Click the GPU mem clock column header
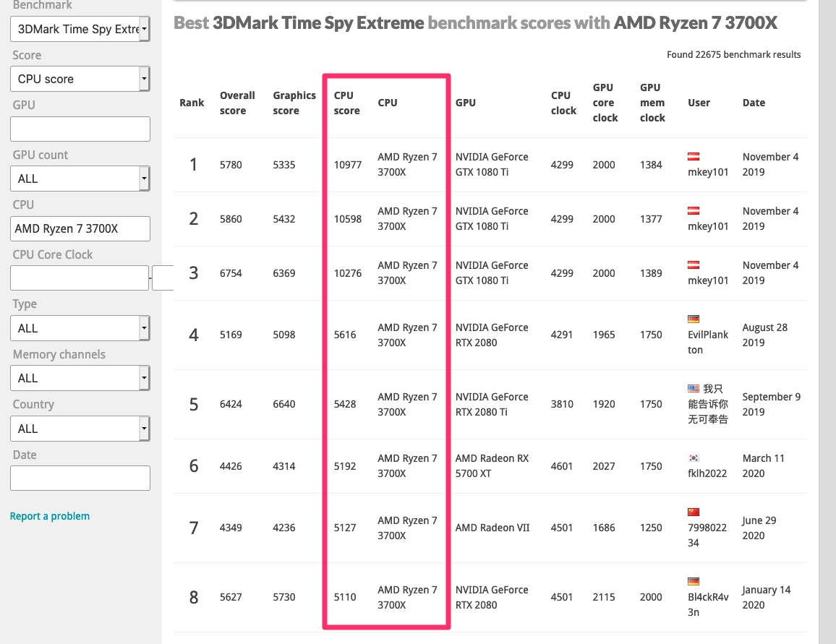This screenshot has height=644, width=836. click(x=652, y=103)
